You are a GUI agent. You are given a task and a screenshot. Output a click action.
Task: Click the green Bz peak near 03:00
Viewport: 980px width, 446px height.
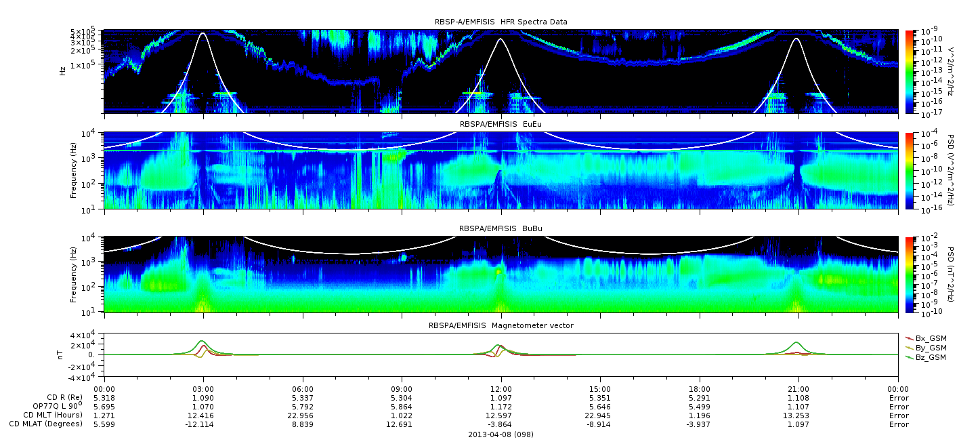[202, 341]
